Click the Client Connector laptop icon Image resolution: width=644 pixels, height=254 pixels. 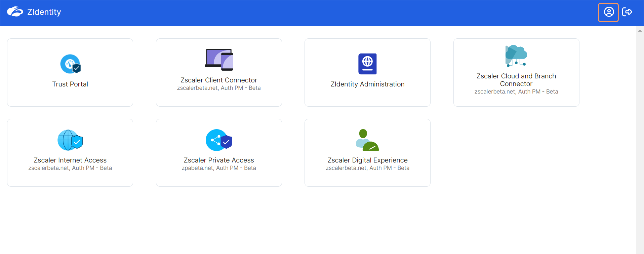pyautogui.click(x=219, y=60)
